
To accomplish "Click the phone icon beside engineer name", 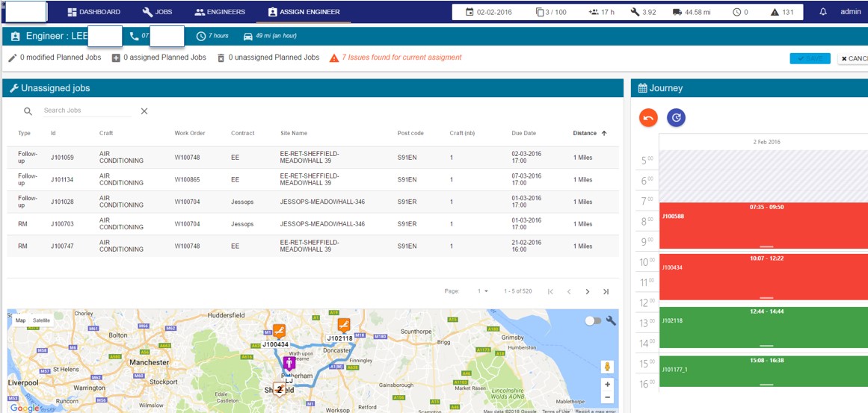I will (134, 36).
